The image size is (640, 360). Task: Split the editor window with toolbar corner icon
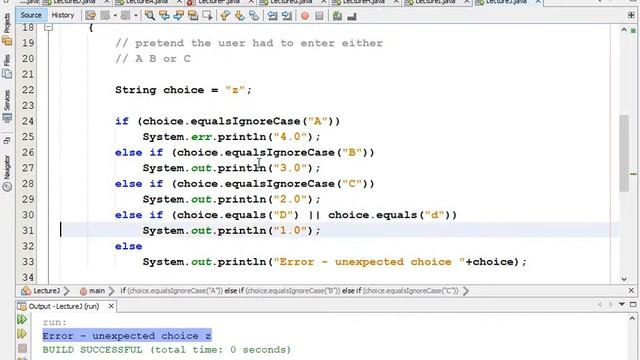point(631,16)
